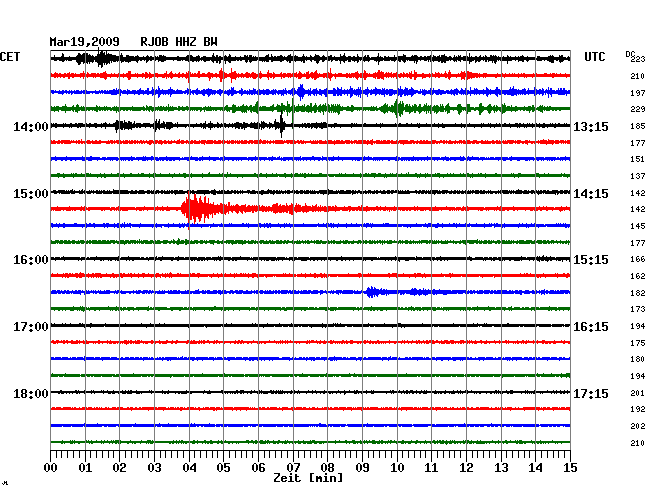
Task: Pick DC value 151
Action: (x=638, y=159)
